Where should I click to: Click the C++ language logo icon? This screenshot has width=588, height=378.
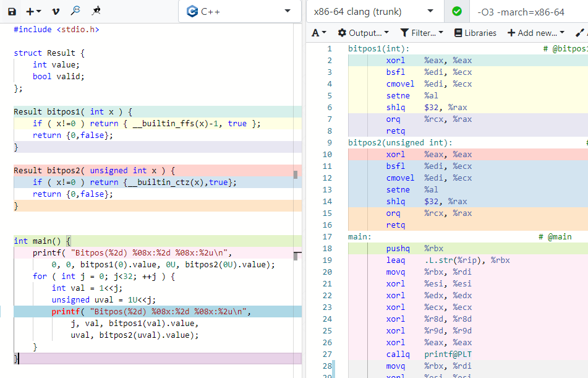[192, 11]
